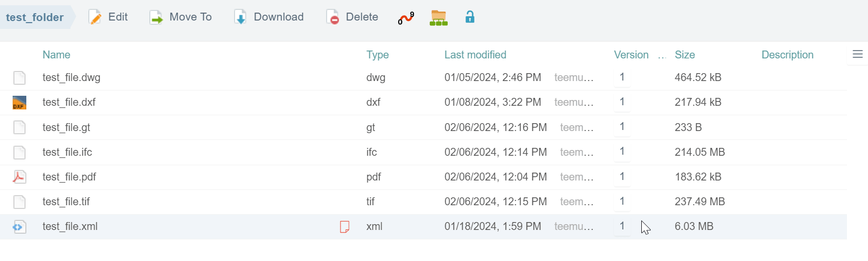Sort files by Last modified header
Image resolution: width=868 pixels, height=261 pixels.
475,55
